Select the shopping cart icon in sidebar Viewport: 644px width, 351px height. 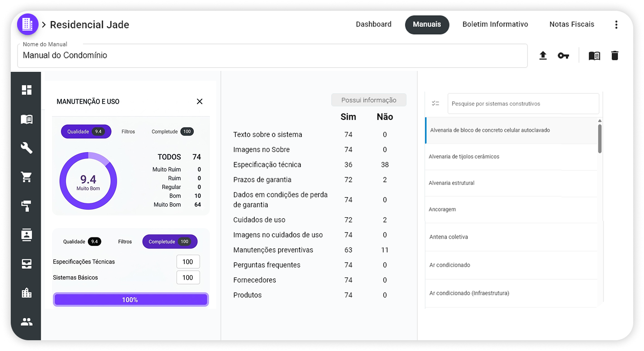tap(27, 177)
